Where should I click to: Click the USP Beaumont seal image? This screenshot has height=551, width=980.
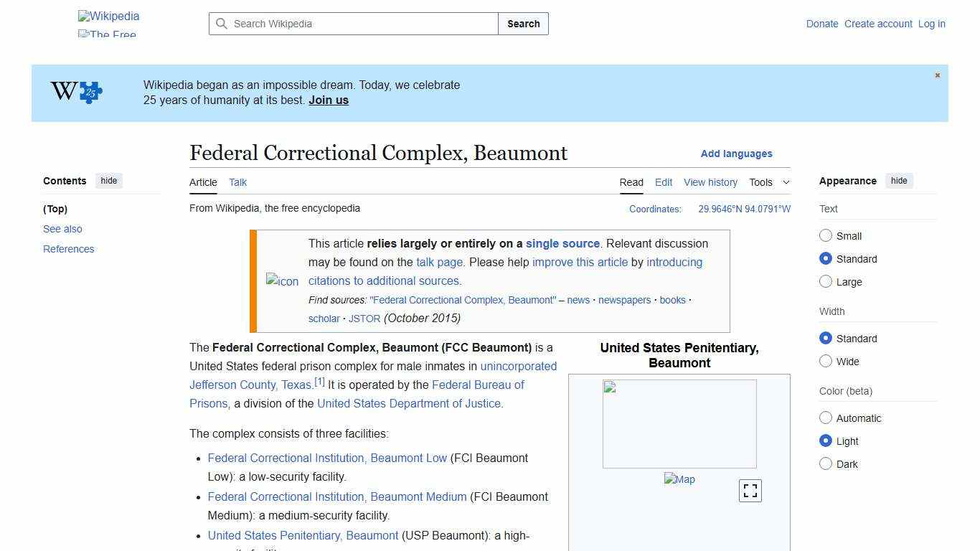pos(679,423)
